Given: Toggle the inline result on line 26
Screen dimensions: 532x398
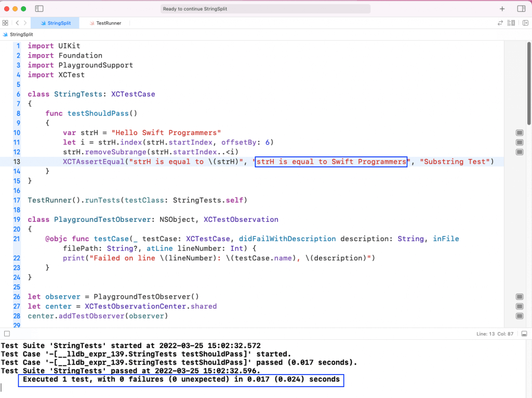Looking at the screenshot, I should 520,297.
